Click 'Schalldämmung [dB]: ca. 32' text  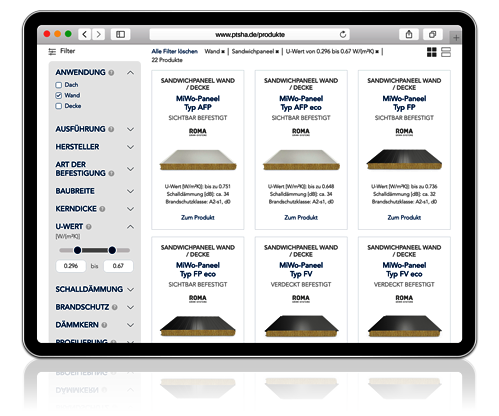(x=404, y=194)
